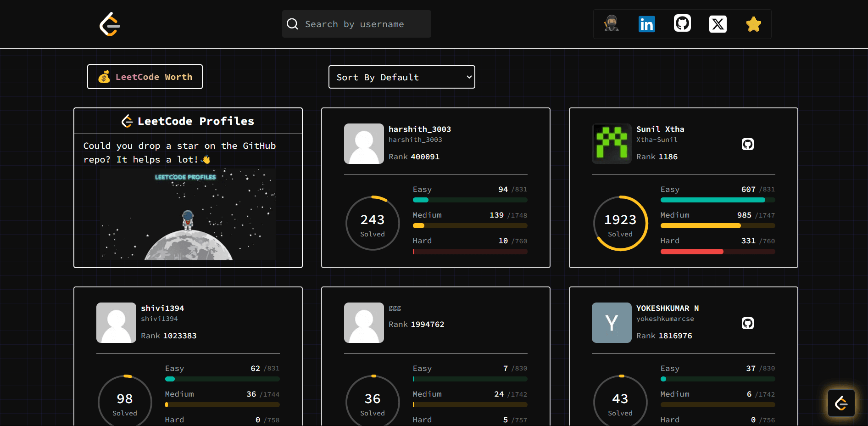Image resolution: width=868 pixels, height=426 pixels.
Task: Click shivi1394's avatar image
Action: 116,323
